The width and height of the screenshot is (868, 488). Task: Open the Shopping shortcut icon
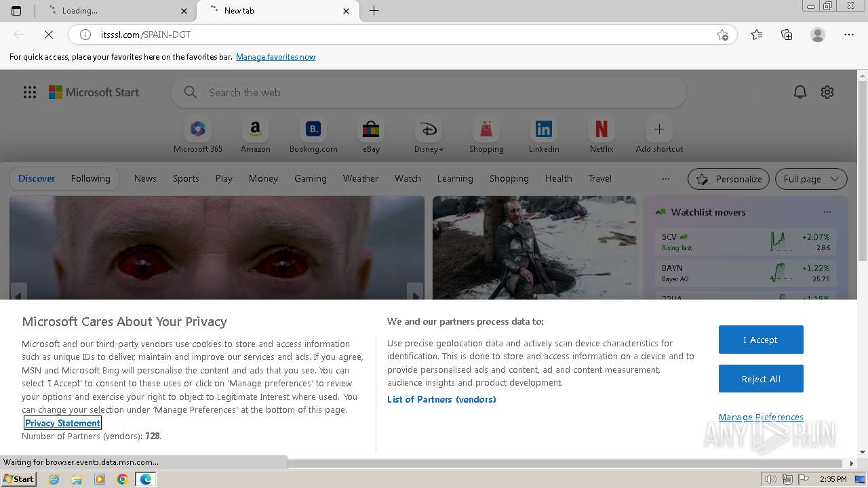[x=486, y=129]
